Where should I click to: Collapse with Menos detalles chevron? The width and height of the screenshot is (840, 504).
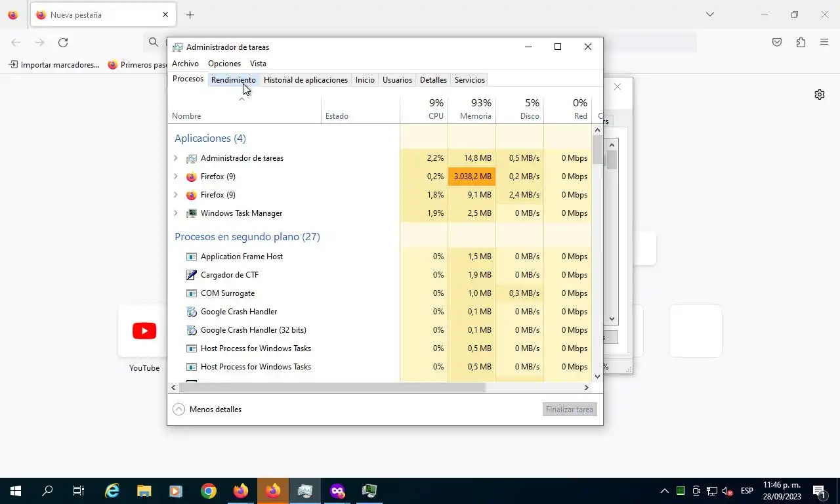(x=178, y=409)
